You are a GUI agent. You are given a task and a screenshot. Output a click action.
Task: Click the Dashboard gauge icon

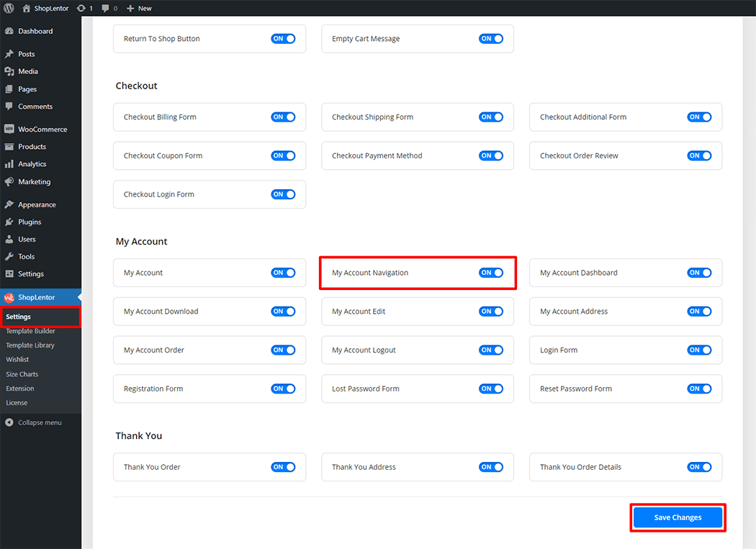coord(9,31)
